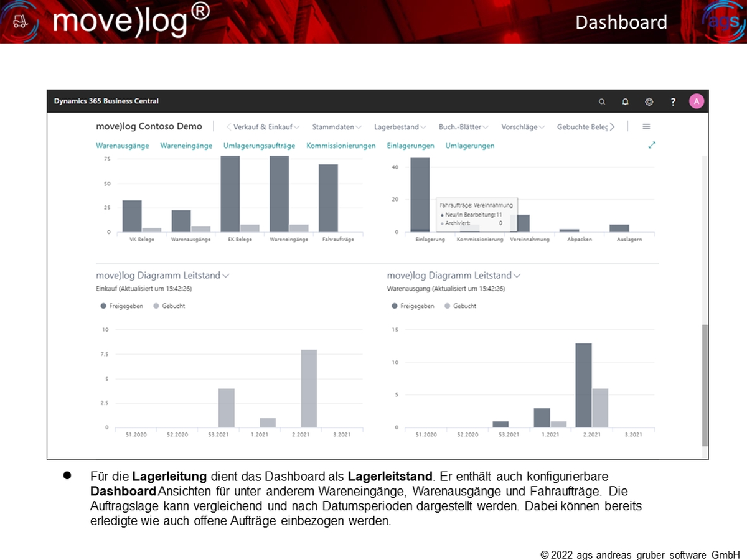Expand the Buch.-Blätter menu
Viewport: 747px width, 560px height.
click(x=464, y=127)
